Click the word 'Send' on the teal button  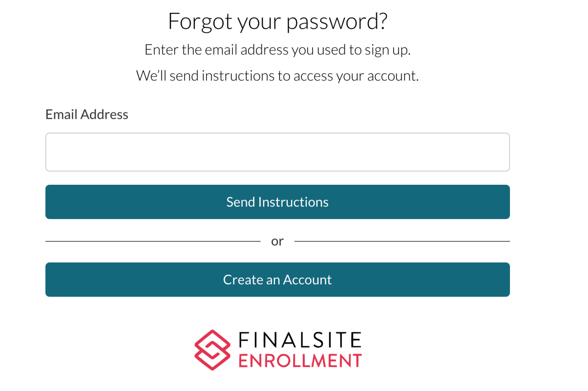tap(240, 202)
